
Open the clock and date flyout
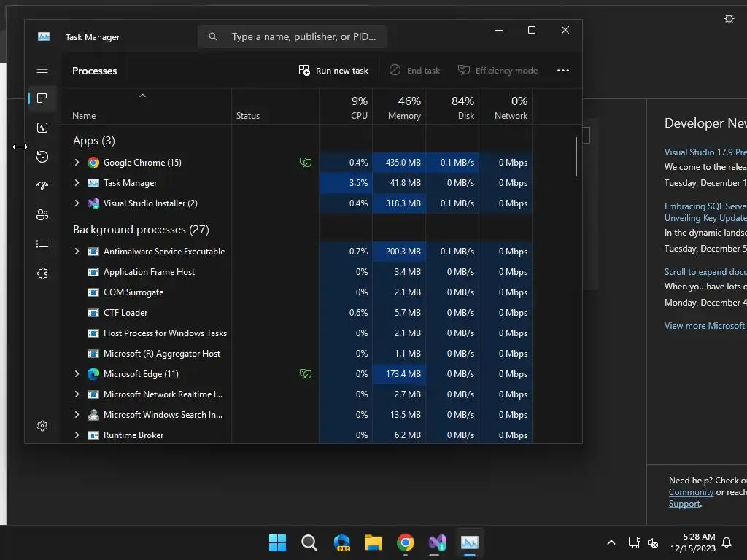coord(693,542)
